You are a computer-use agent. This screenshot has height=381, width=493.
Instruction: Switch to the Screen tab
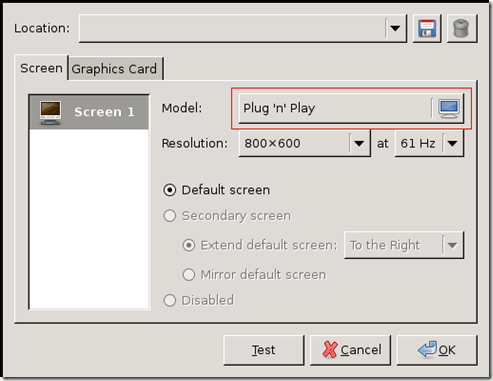(x=41, y=68)
